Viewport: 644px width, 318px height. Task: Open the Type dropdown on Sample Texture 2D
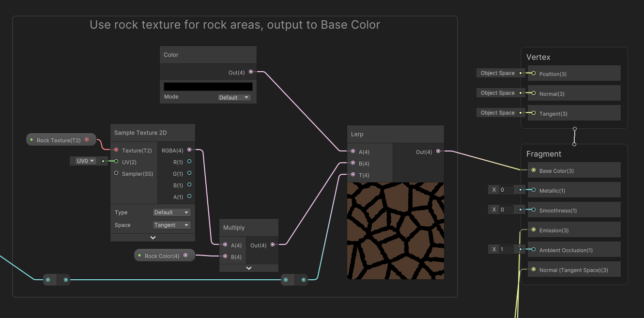172,212
